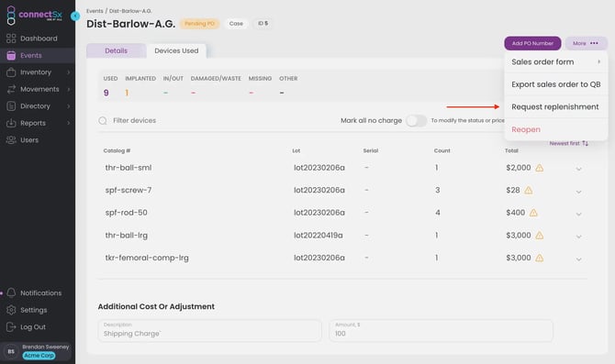Click spf-screw-7 catalog entry
The height and width of the screenshot is (364, 615).
point(129,191)
